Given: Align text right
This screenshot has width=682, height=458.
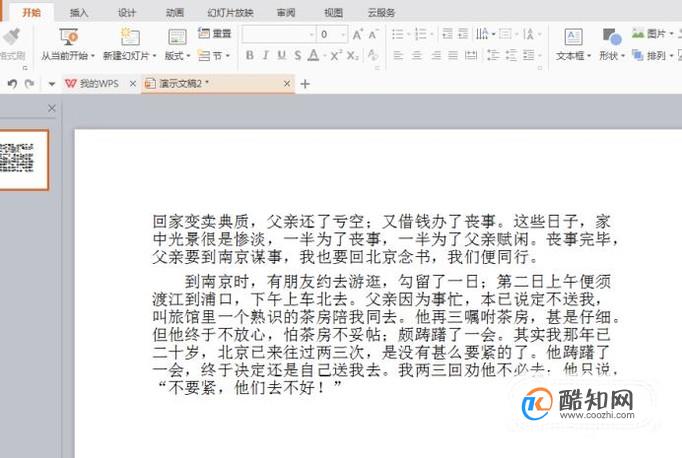Looking at the screenshot, I should 435,55.
